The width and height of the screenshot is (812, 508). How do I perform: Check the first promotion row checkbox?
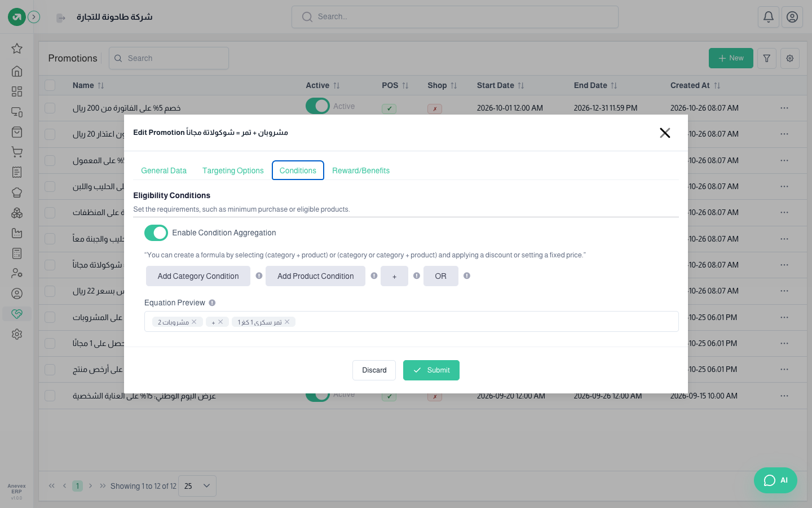click(x=50, y=108)
